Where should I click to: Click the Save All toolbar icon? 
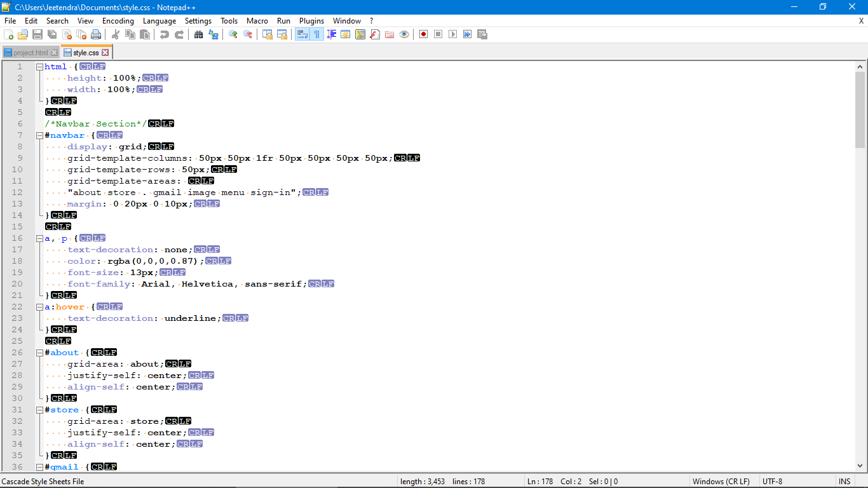pos(52,34)
